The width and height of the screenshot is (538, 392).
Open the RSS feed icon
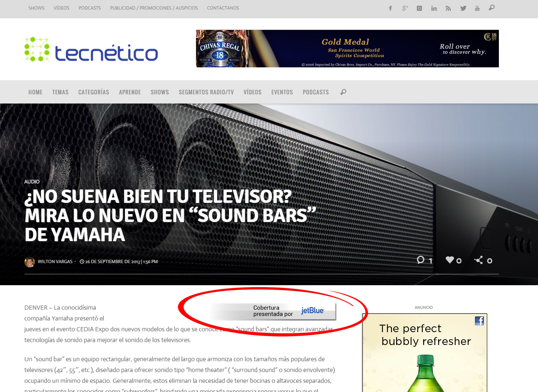click(x=448, y=8)
